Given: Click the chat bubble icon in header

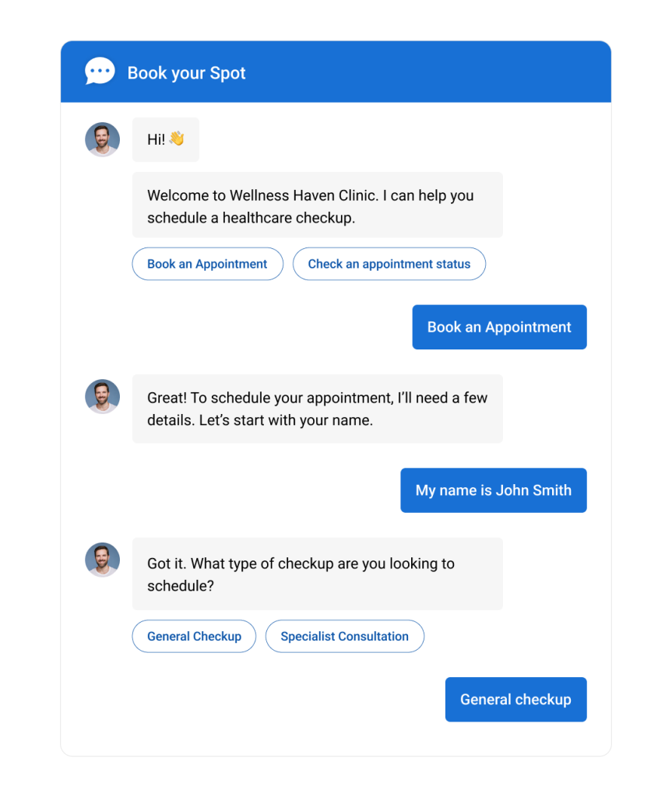Looking at the screenshot, I should [x=100, y=72].
